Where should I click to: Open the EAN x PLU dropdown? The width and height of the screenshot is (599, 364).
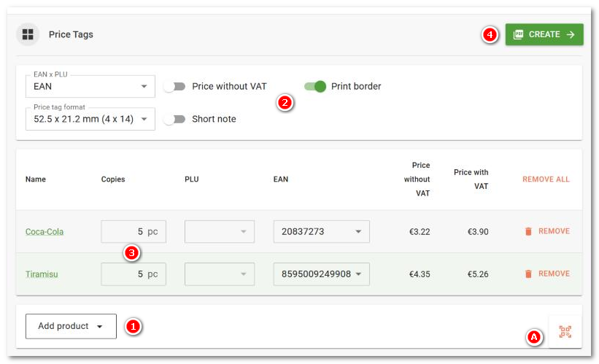click(90, 86)
